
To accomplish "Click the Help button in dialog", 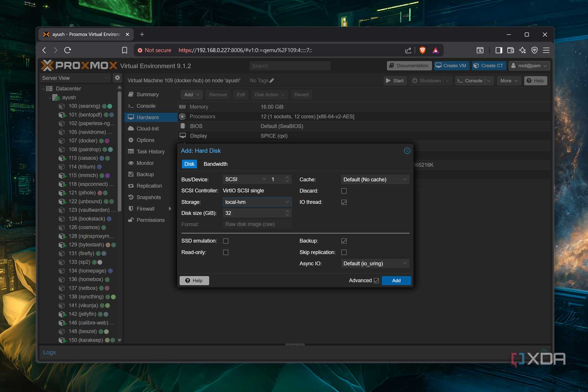I will coord(194,280).
